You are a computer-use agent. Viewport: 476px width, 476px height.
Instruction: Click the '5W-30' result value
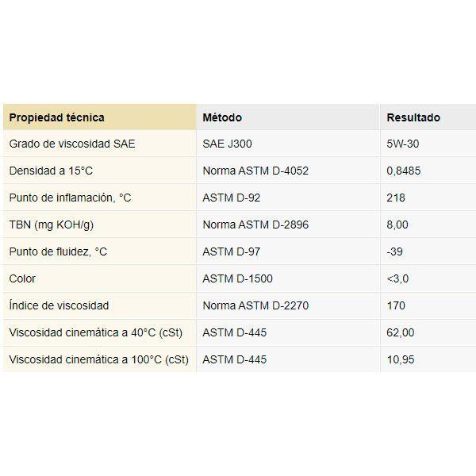coord(403,144)
